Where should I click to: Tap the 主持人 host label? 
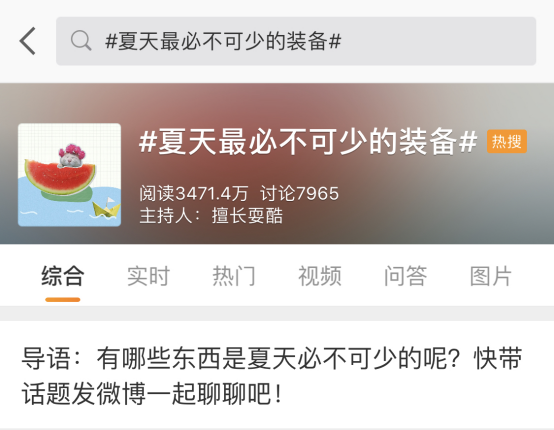click(170, 216)
